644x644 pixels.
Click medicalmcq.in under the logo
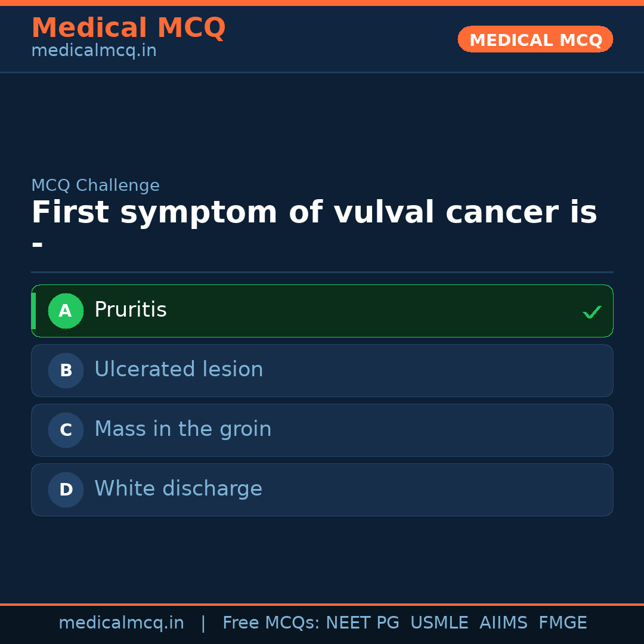(x=94, y=51)
